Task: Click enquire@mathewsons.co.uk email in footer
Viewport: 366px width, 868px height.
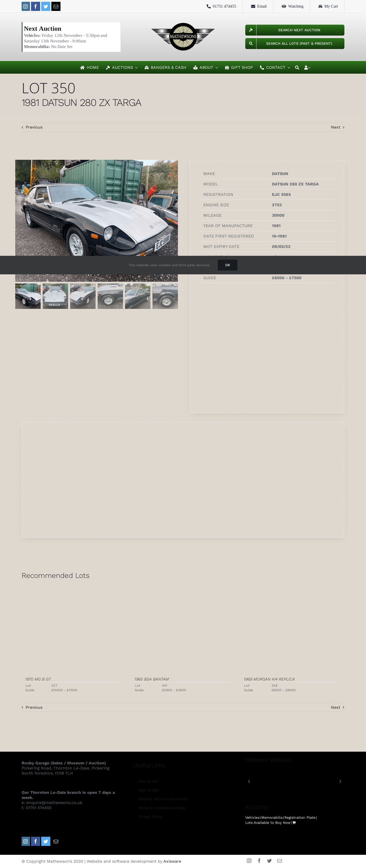Action: click(54, 802)
